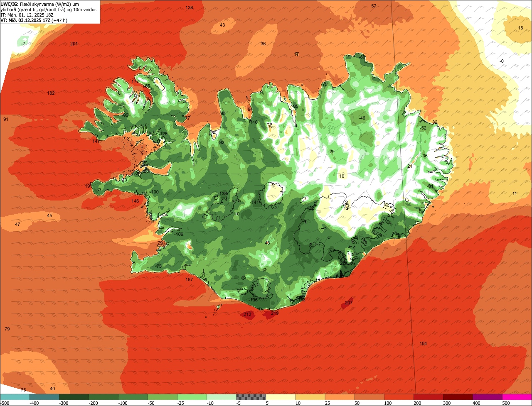Click the value 15 in the top-right corner

tap(521, 28)
